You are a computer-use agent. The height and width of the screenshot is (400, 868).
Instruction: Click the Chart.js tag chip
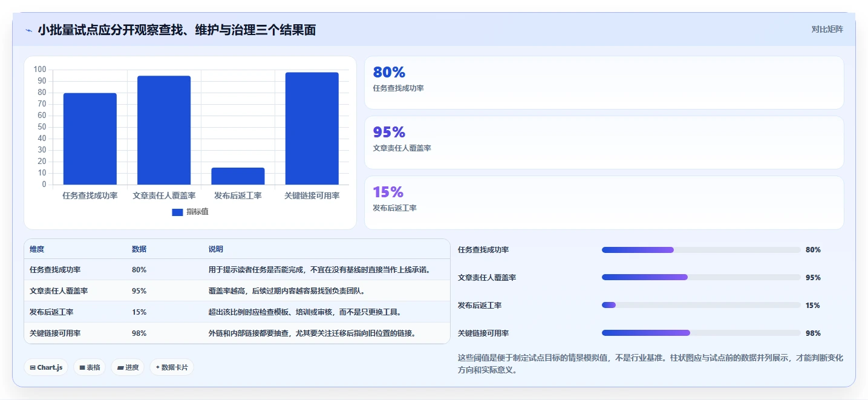46,367
